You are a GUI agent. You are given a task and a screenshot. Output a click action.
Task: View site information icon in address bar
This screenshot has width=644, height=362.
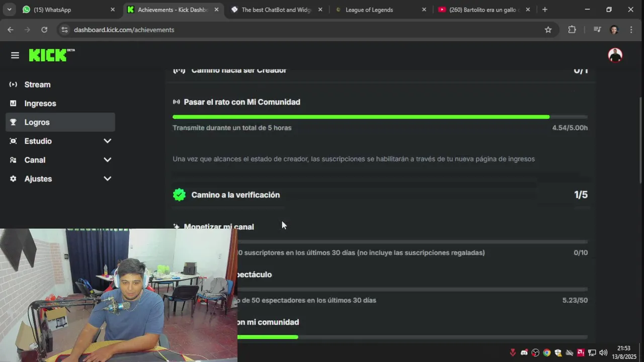pyautogui.click(x=64, y=30)
